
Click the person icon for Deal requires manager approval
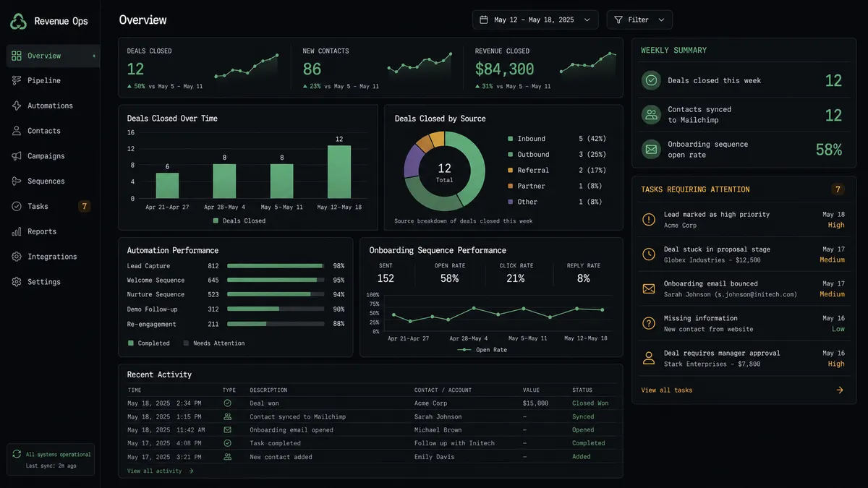point(649,358)
